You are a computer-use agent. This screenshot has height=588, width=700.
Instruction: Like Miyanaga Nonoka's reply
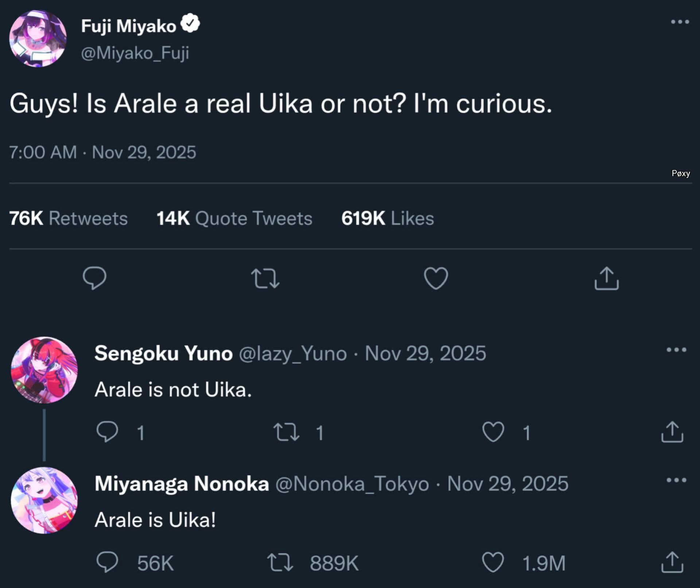[x=493, y=562]
